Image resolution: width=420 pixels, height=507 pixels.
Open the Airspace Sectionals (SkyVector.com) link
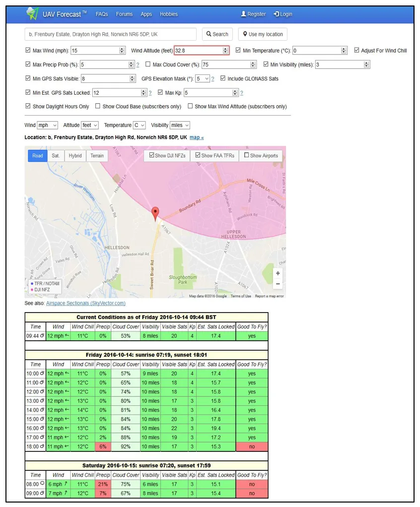coord(86,303)
